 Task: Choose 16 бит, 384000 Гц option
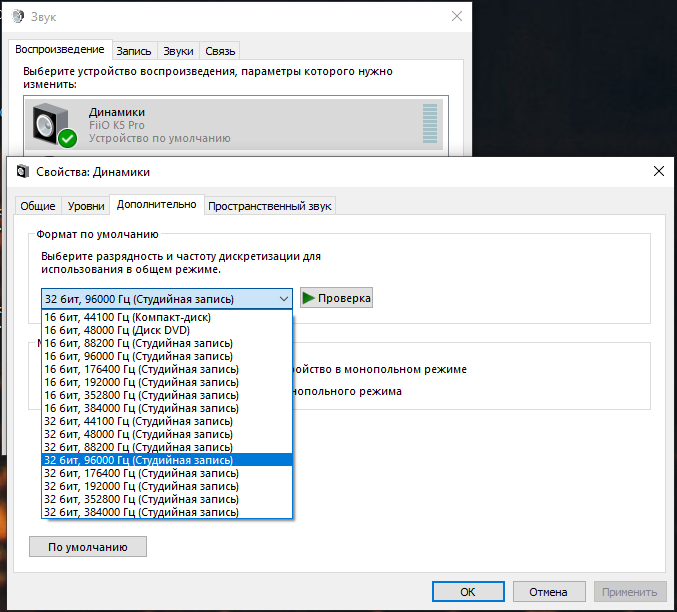[167, 408]
